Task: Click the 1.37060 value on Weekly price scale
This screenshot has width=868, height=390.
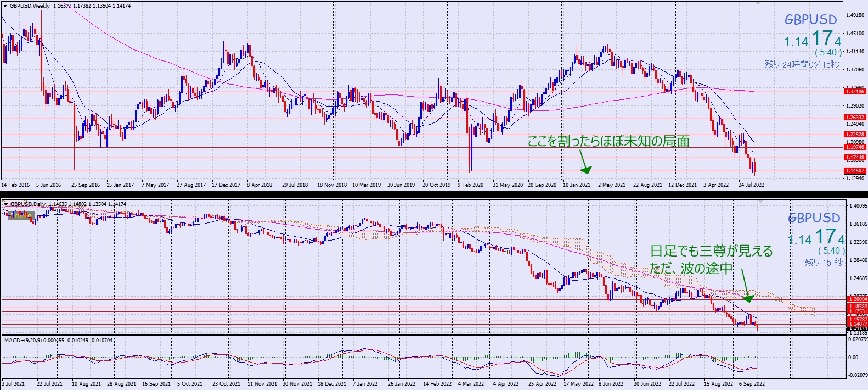Action: click(x=856, y=70)
